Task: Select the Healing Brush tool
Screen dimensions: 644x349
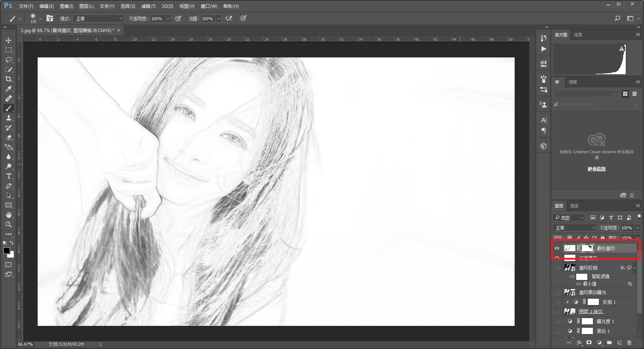Action: point(9,98)
